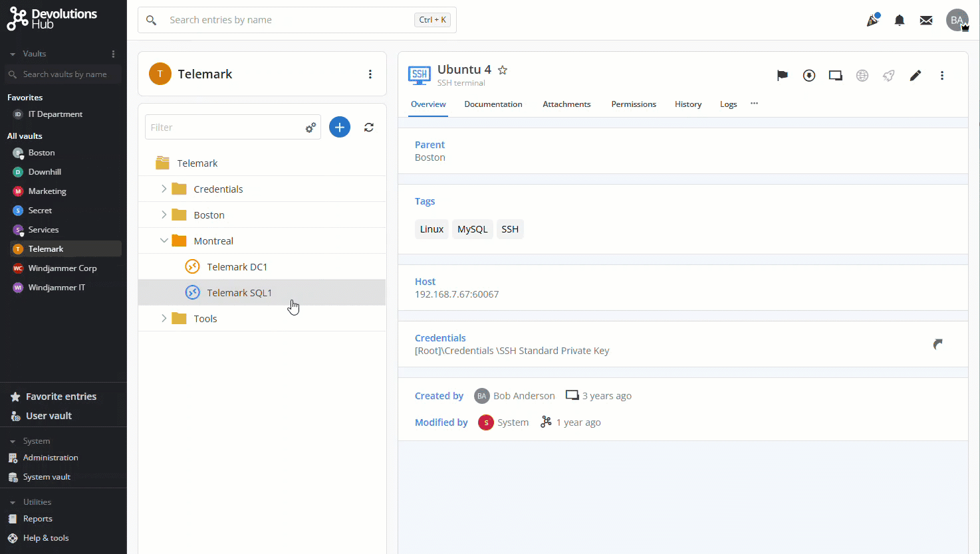This screenshot has width=980, height=554.
Task: Open Telemark vault three-dot menu
Action: coord(370,74)
